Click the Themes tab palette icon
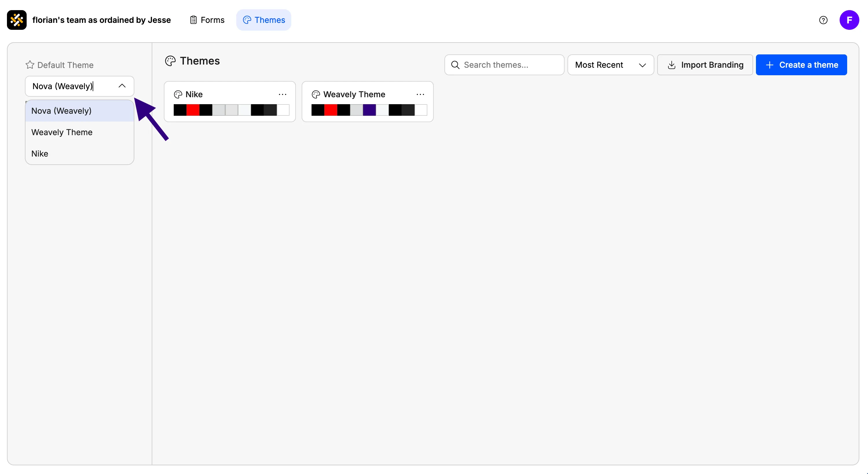The image size is (868, 474). click(247, 20)
